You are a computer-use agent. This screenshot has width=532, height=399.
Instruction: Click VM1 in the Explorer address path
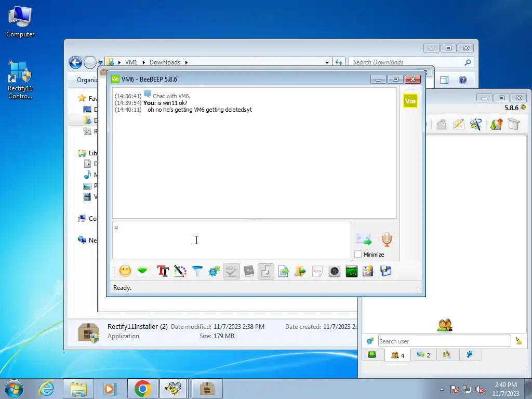click(131, 62)
